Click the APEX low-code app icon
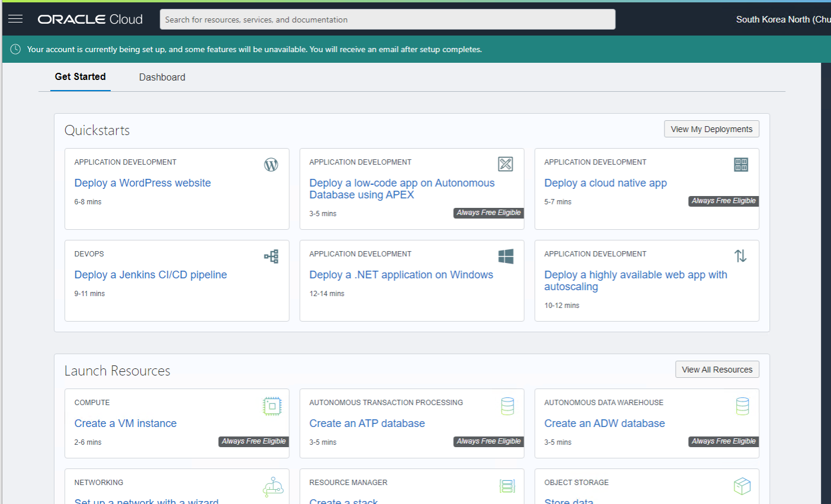This screenshot has width=831, height=504. pyautogui.click(x=505, y=164)
